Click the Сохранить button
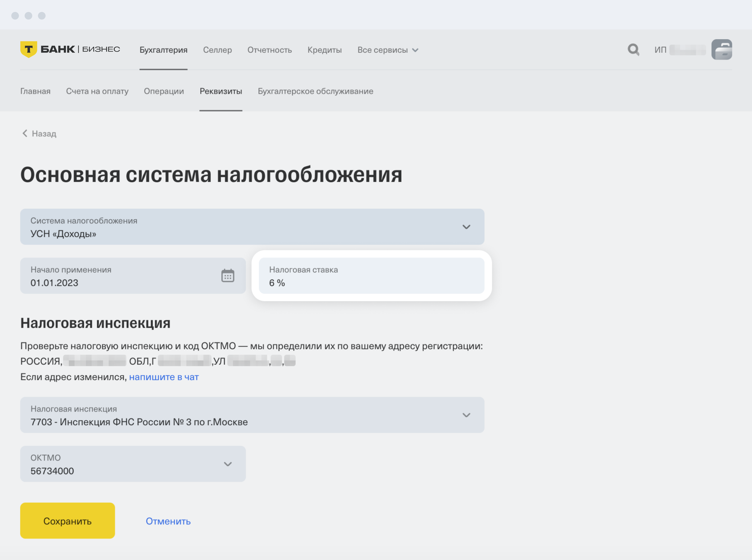The height and width of the screenshot is (560, 752). tap(68, 521)
